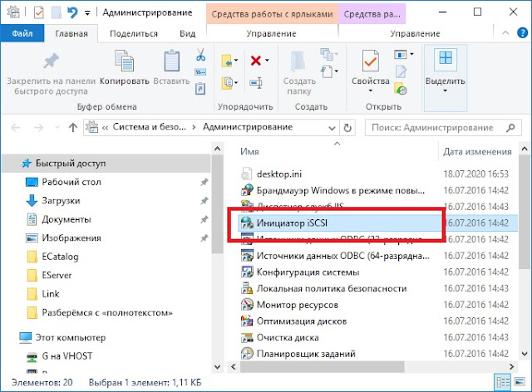Open the Файл tab
Viewport: 532px width, 392px height.
tap(22, 33)
